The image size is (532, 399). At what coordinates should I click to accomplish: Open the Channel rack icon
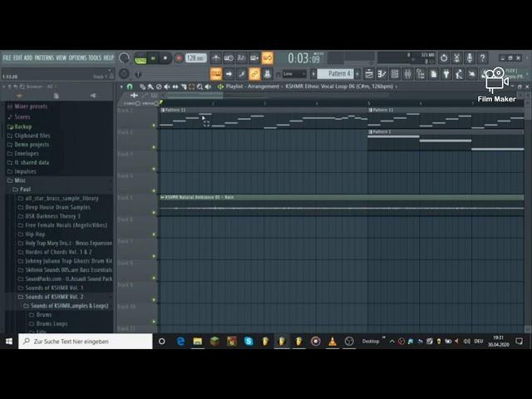[x=395, y=74]
